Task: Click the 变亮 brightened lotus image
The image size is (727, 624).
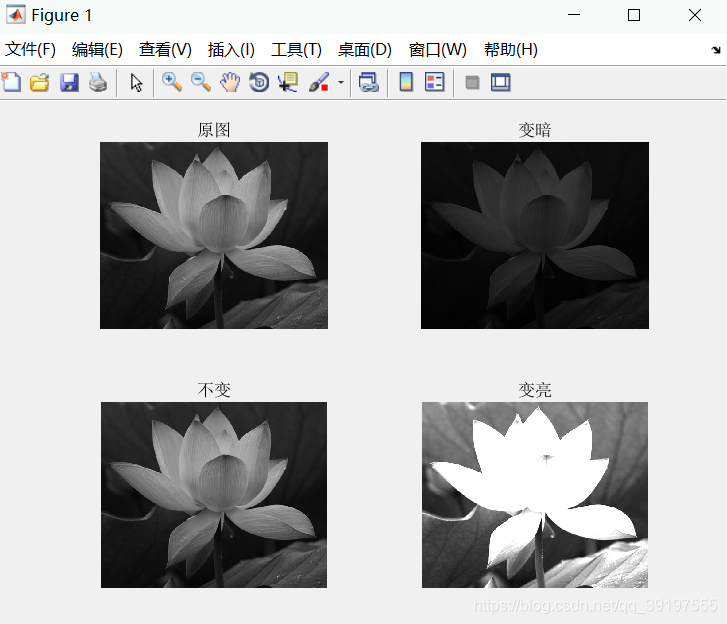Action: point(535,495)
